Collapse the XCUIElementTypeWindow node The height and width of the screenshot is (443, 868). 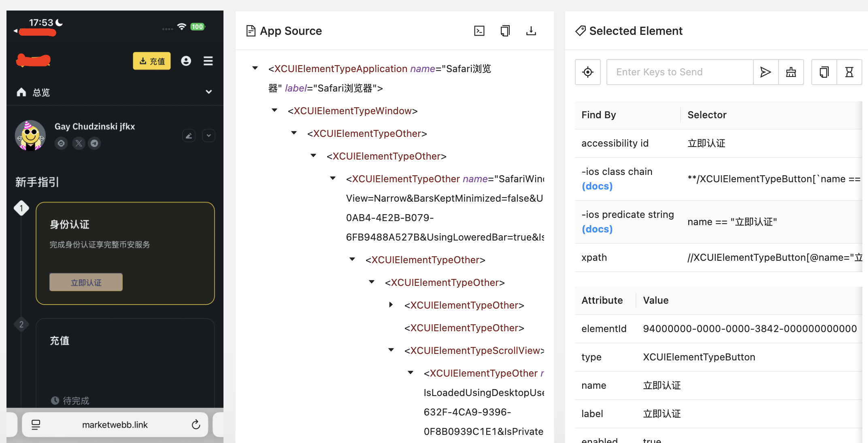coord(274,110)
